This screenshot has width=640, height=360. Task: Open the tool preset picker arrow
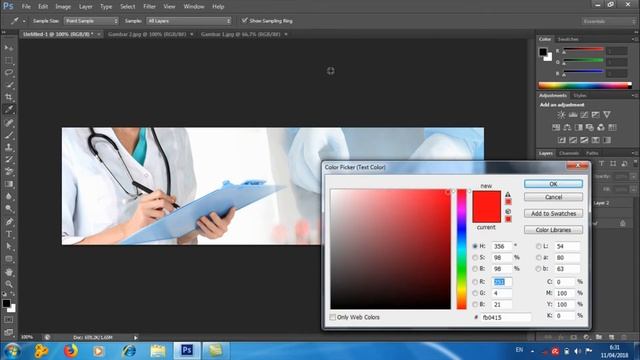24,21
